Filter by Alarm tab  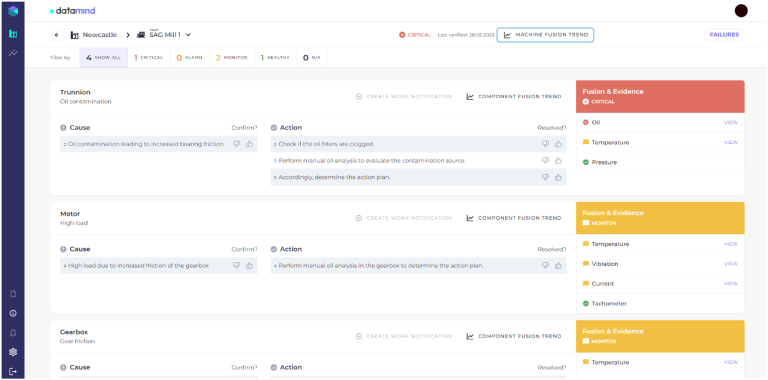click(190, 57)
